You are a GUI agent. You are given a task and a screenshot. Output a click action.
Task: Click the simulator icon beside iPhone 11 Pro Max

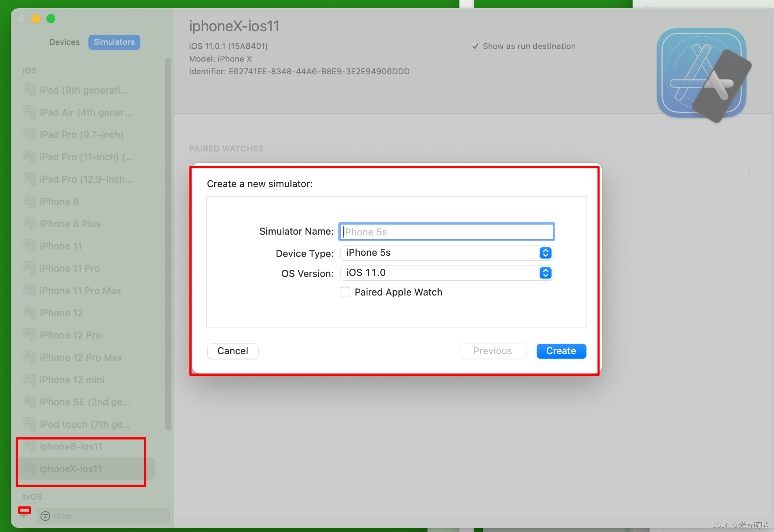click(29, 290)
